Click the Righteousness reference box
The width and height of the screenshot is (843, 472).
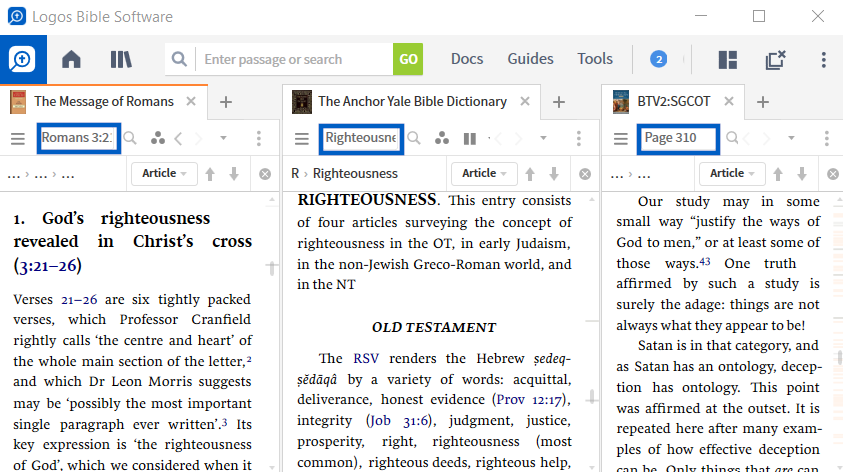[361, 138]
